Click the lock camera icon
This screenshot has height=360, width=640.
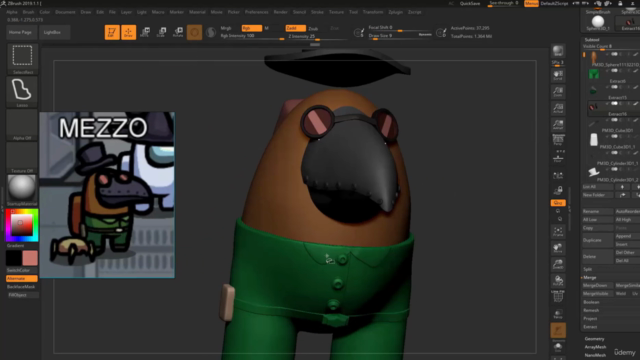(558, 191)
